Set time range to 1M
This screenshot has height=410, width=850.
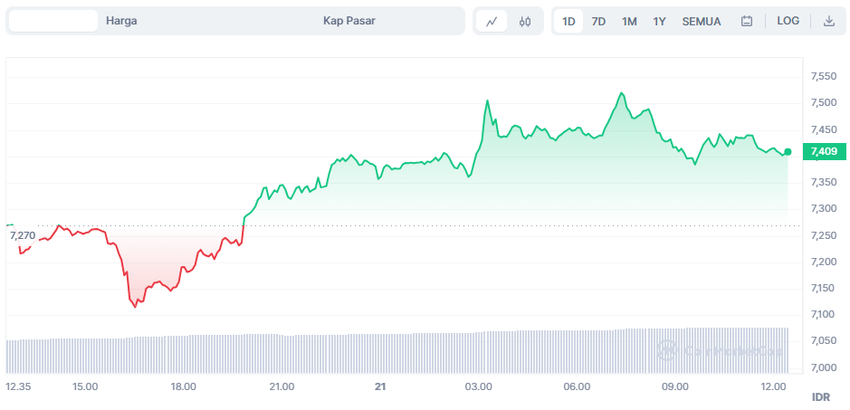(629, 21)
